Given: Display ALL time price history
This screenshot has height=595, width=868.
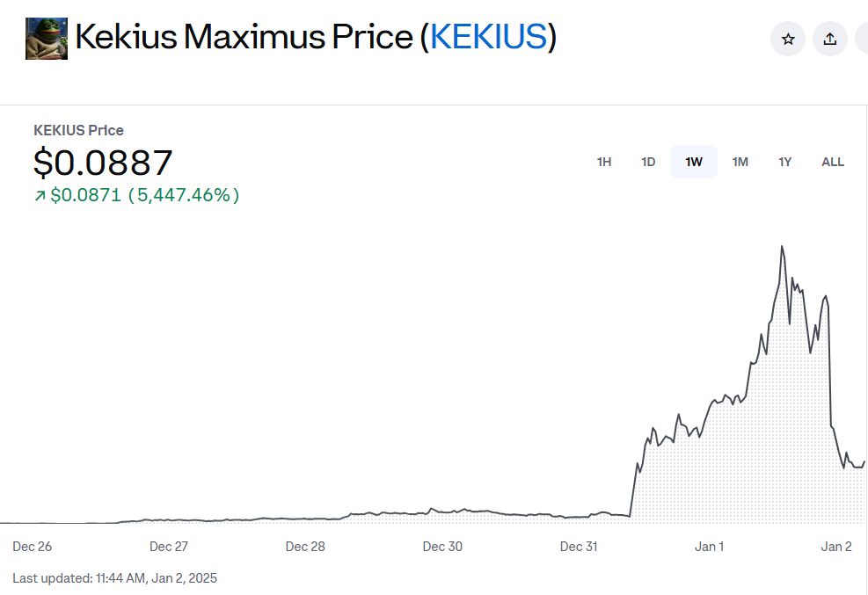Looking at the screenshot, I should 833,162.
